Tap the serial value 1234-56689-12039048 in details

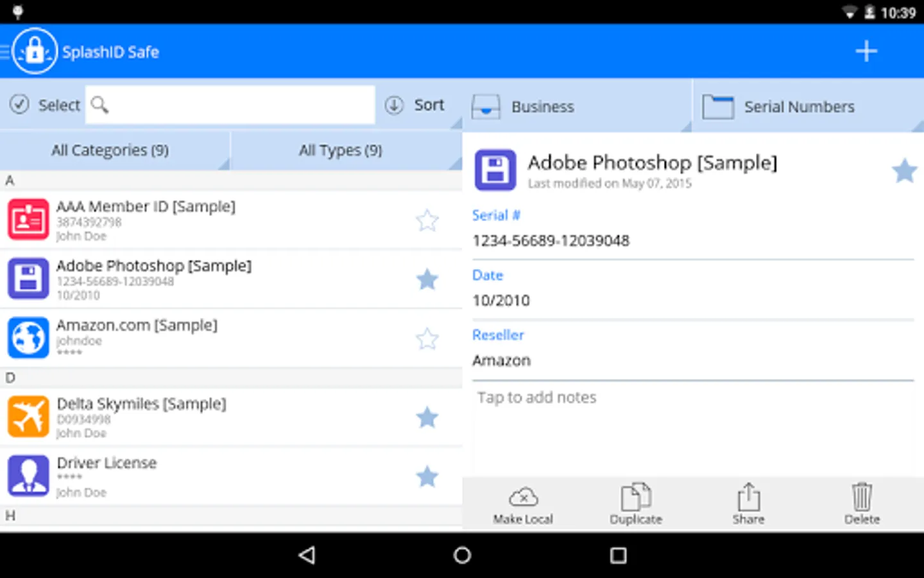point(551,241)
